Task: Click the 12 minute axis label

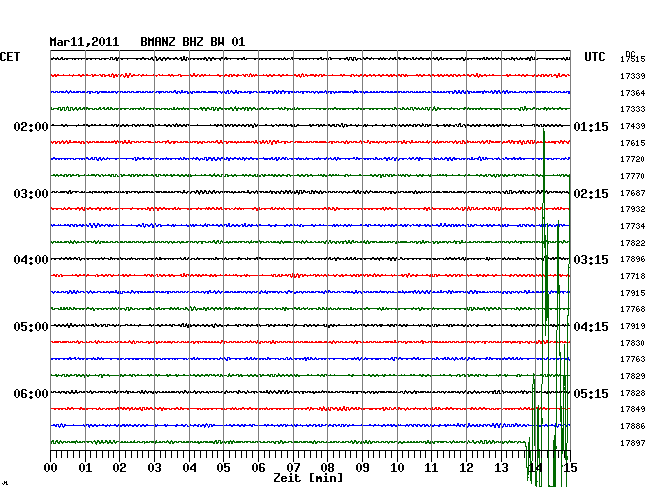Action: tap(466, 468)
